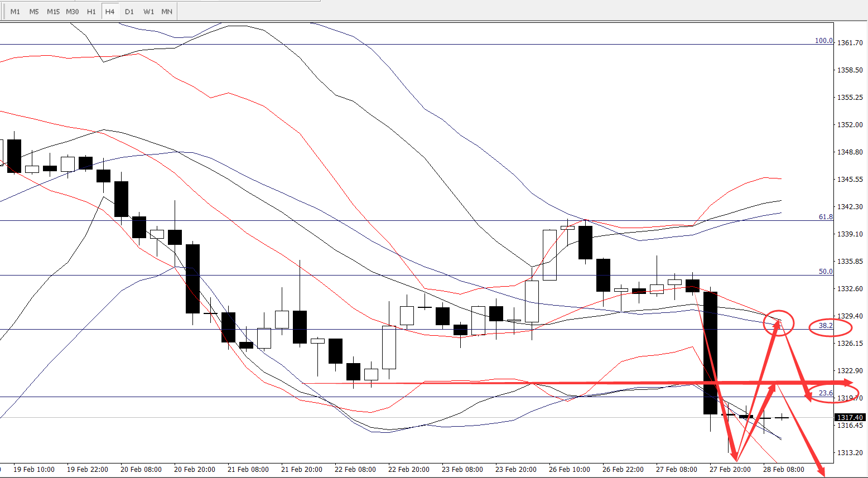Click the circled 23.6 Fibonacci label
Image resolution: width=868 pixels, height=478 pixels.
pyautogui.click(x=826, y=393)
